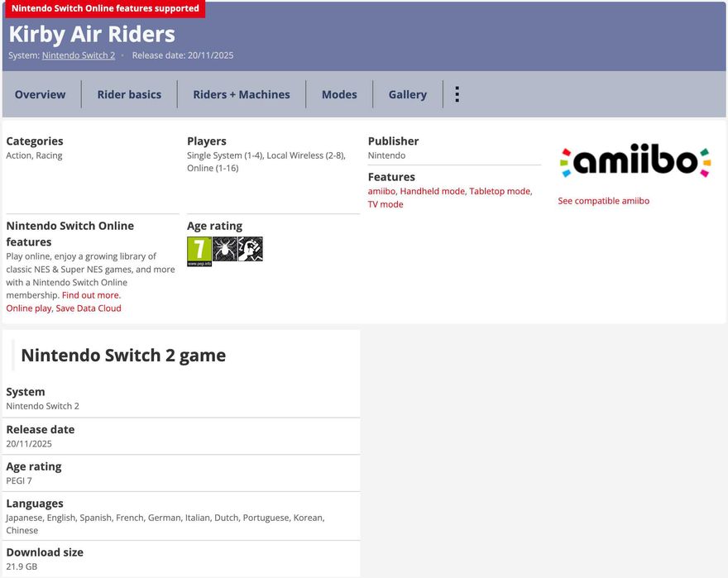Click the Action, Racing categories text

34,155
